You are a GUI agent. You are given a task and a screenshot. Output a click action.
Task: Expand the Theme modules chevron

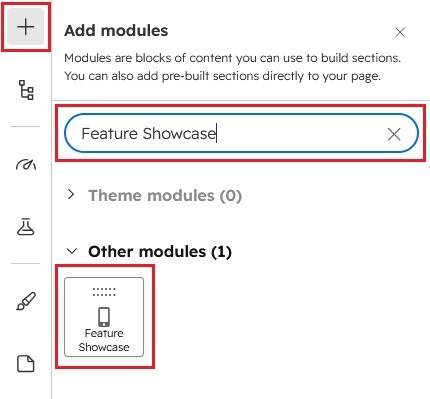click(71, 195)
